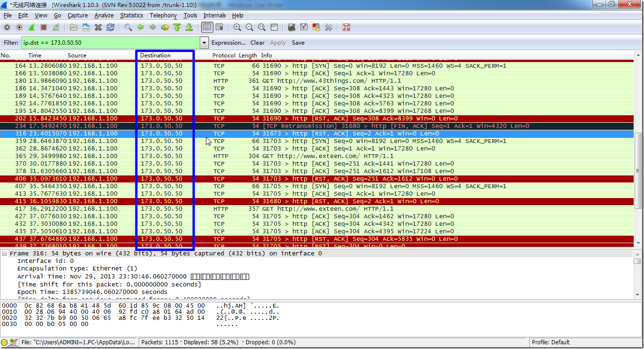Open the capture interfaces list icon
This screenshot has width=644, height=349.
tap(7, 28)
